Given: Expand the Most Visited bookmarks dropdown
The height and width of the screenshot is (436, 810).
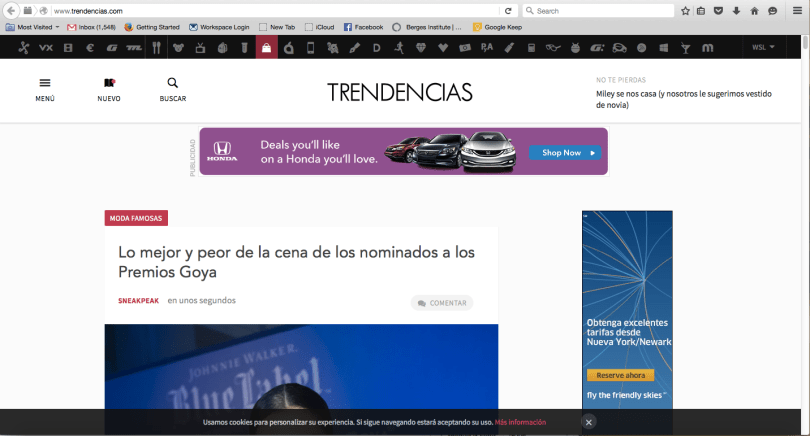Looking at the screenshot, I should [x=33, y=27].
